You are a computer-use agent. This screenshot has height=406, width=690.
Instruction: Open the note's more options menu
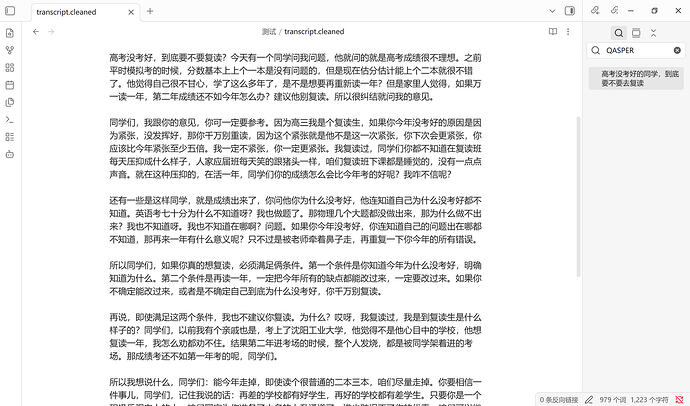click(x=568, y=32)
